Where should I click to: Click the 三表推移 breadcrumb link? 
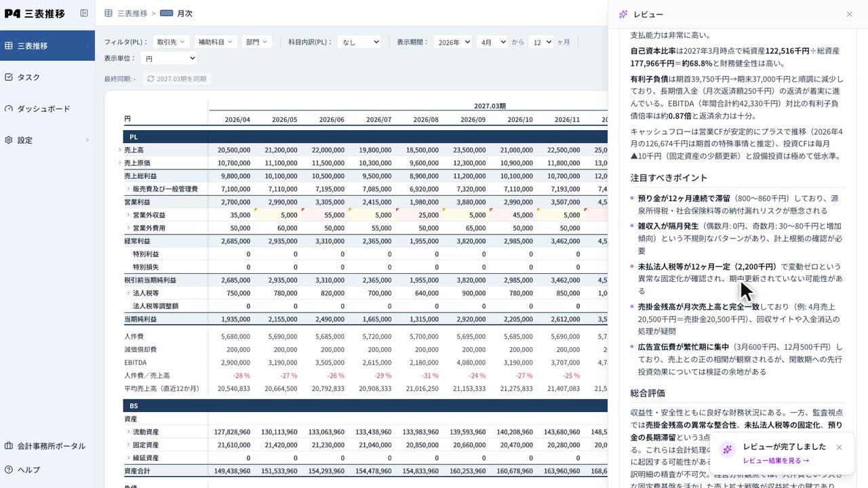132,13
